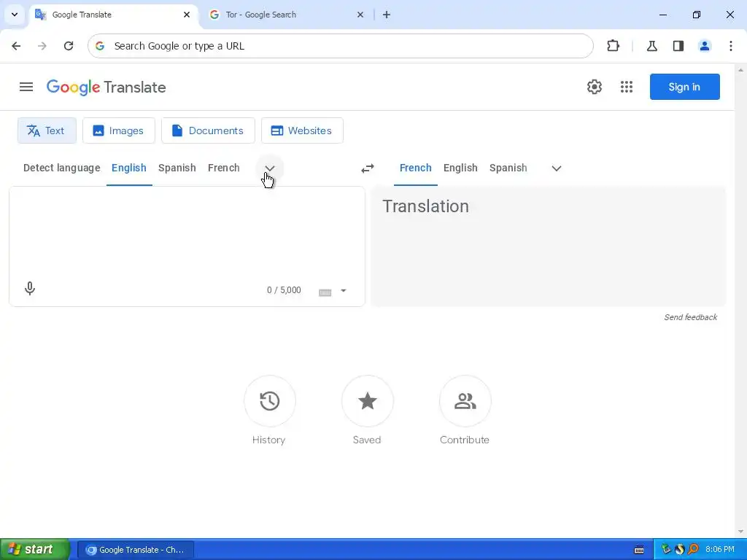
Task: Open the Windows Start menu
Action: coord(35,549)
